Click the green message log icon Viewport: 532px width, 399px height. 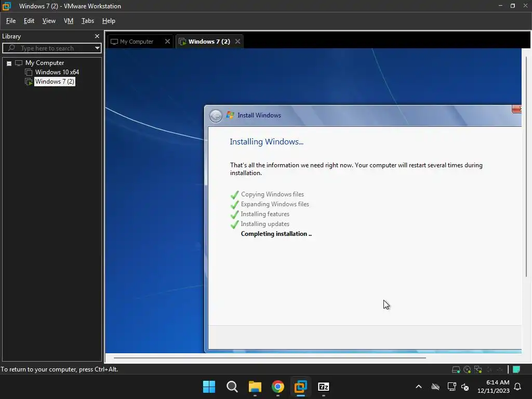point(516,369)
